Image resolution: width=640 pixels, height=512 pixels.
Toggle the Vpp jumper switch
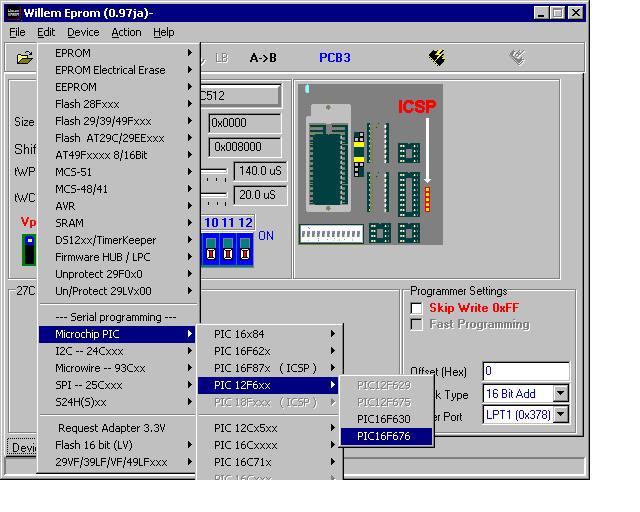click(x=29, y=249)
